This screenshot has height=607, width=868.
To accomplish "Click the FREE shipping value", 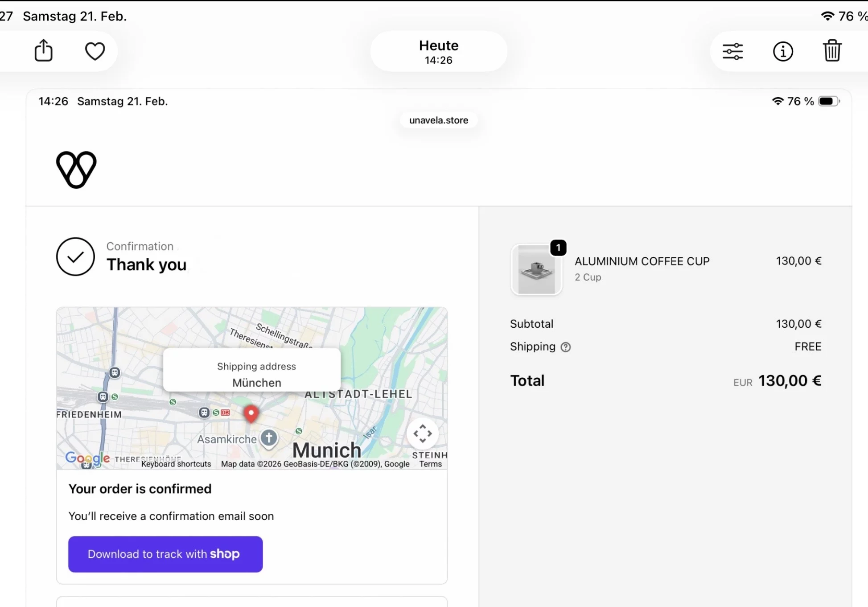I will click(x=808, y=347).
